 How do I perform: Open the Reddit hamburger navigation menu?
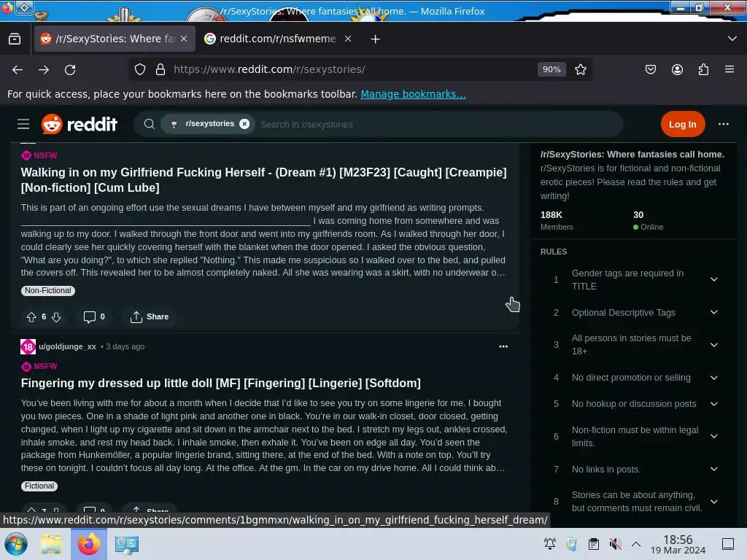click(x=23, y=124)
